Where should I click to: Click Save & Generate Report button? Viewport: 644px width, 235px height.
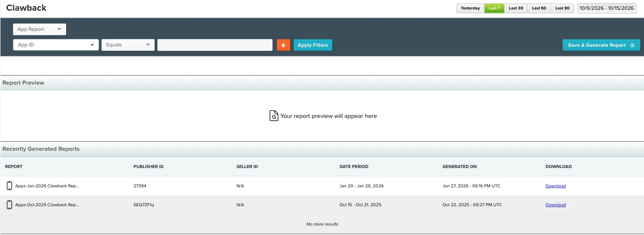tap(601, 45)
